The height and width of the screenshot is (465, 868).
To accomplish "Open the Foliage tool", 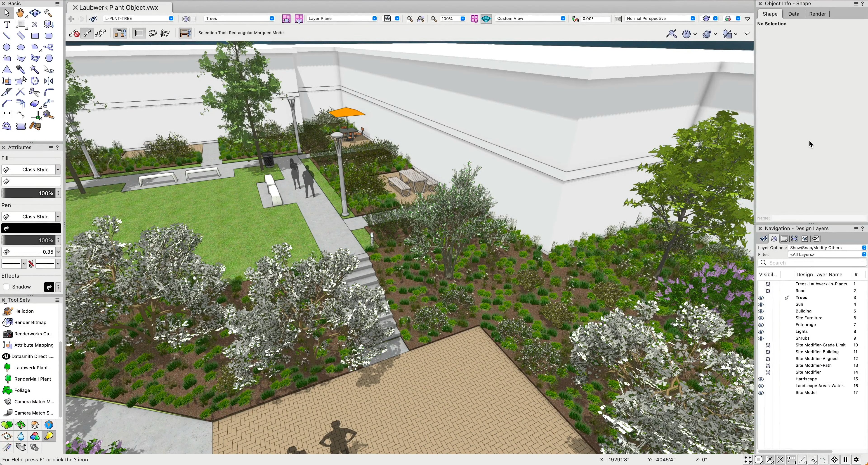I will [22, 390].
